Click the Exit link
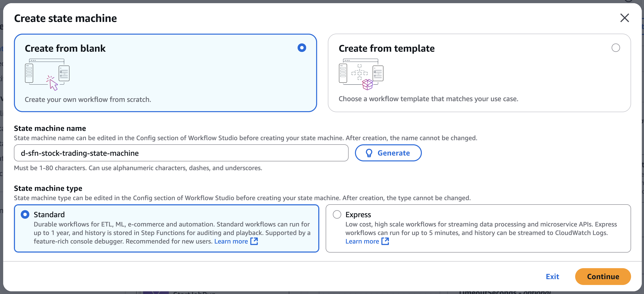 [x=552, y=276]
